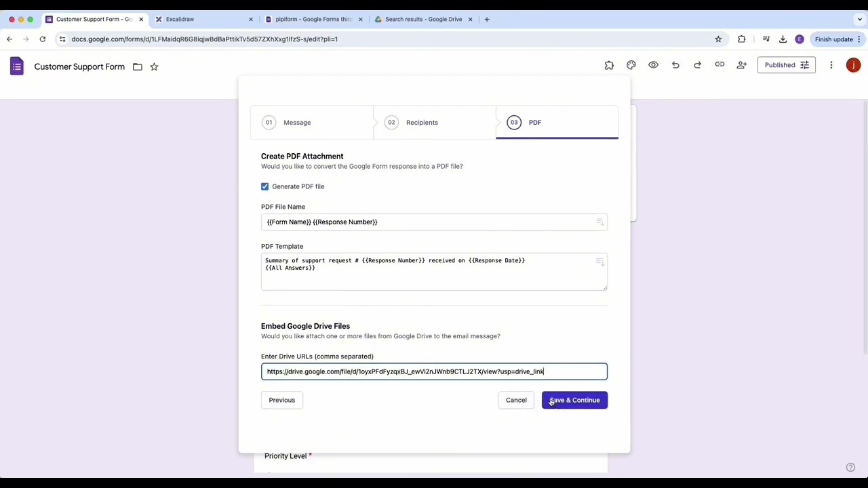Click the PDF File Name field

coord(434,222)
